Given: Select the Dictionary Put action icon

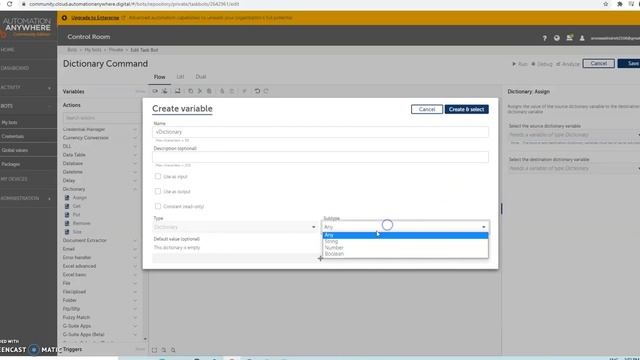Looking at the screenshot, I should (x=67, y=215).
